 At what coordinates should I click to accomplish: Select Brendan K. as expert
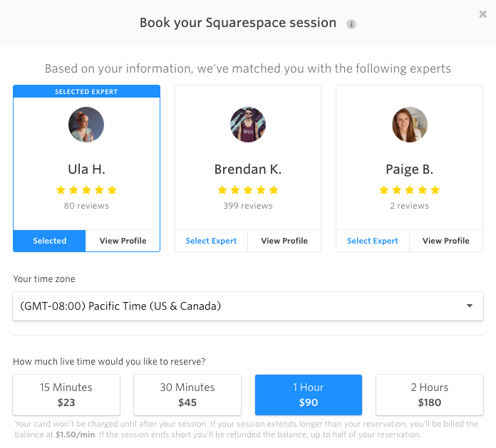click(x=211, y=241)
